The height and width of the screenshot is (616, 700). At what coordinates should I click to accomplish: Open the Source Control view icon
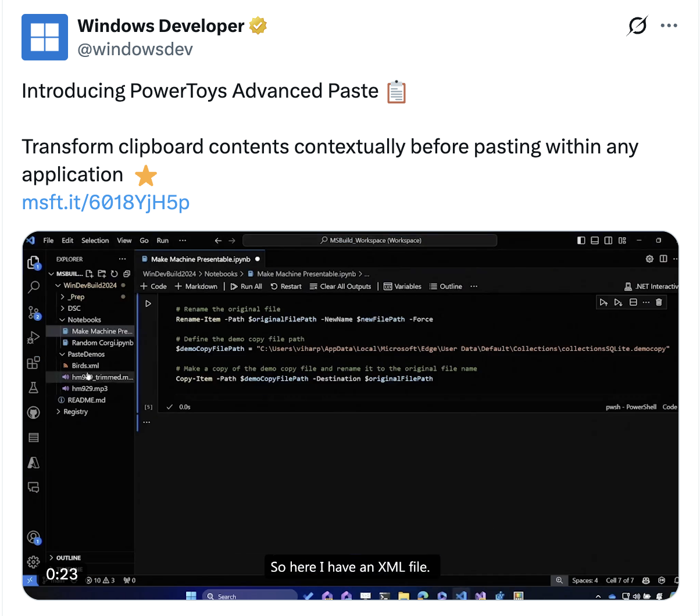pyautogui.click(x=34, y=313)
